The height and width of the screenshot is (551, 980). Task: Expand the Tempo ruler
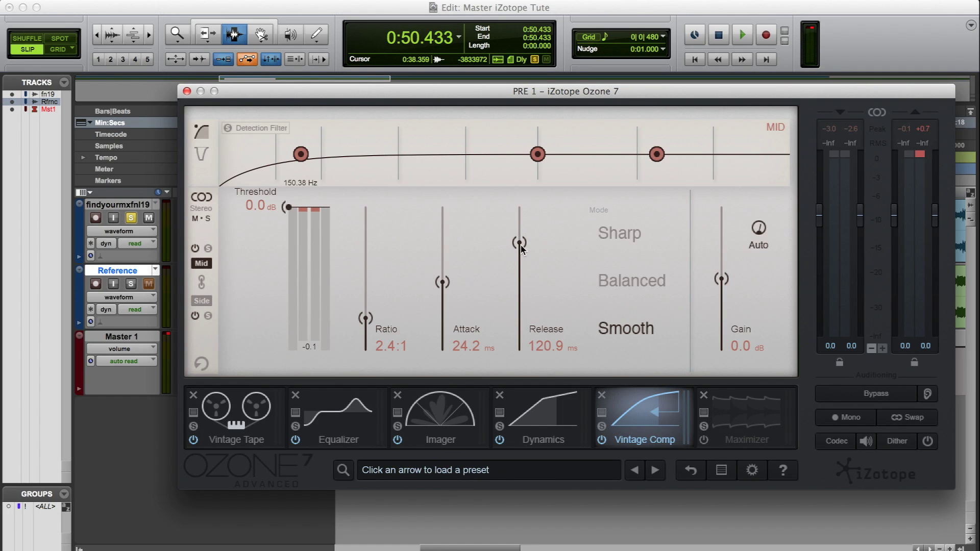[83, 157]
